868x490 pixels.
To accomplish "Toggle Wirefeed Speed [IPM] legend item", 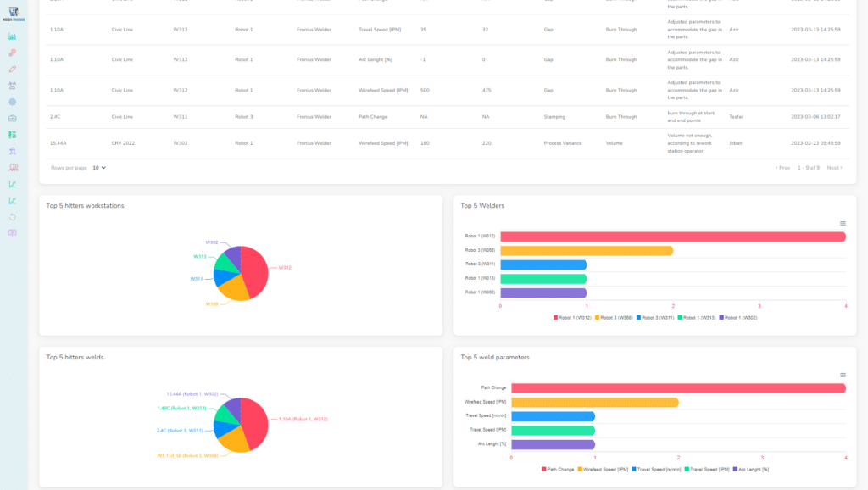I will click(603, 470).
